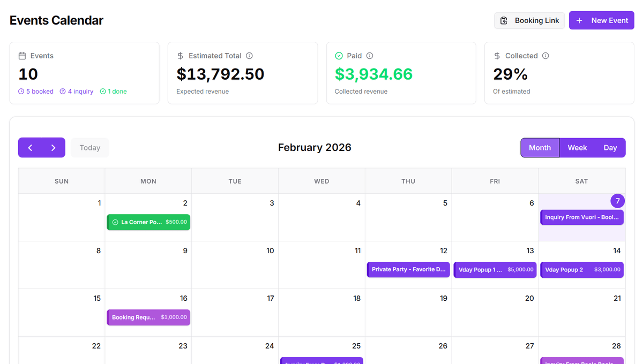This screenshot has height=364, width=643.
Task: Go to previous month with left chevron
Action: coord(30,147)
